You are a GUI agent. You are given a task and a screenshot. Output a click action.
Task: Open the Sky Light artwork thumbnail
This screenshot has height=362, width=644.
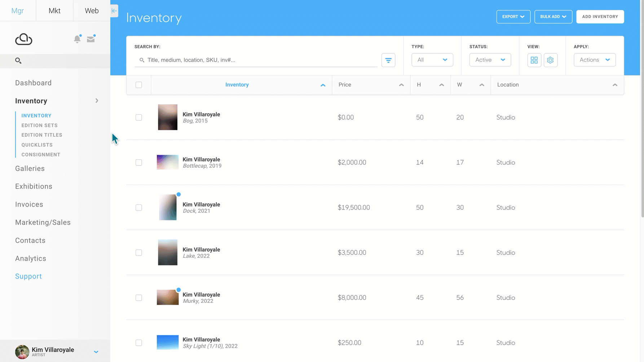tap(167, 342)
